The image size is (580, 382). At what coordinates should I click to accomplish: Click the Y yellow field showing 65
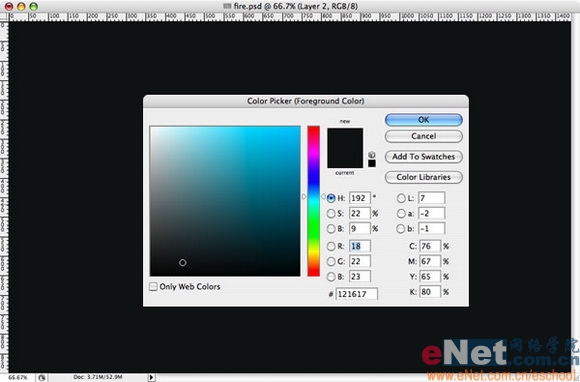coord(430,277)
